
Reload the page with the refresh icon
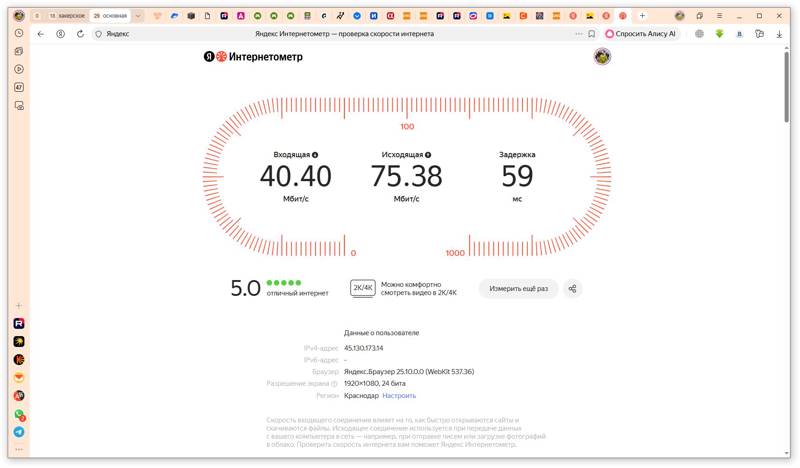[80, 34]
